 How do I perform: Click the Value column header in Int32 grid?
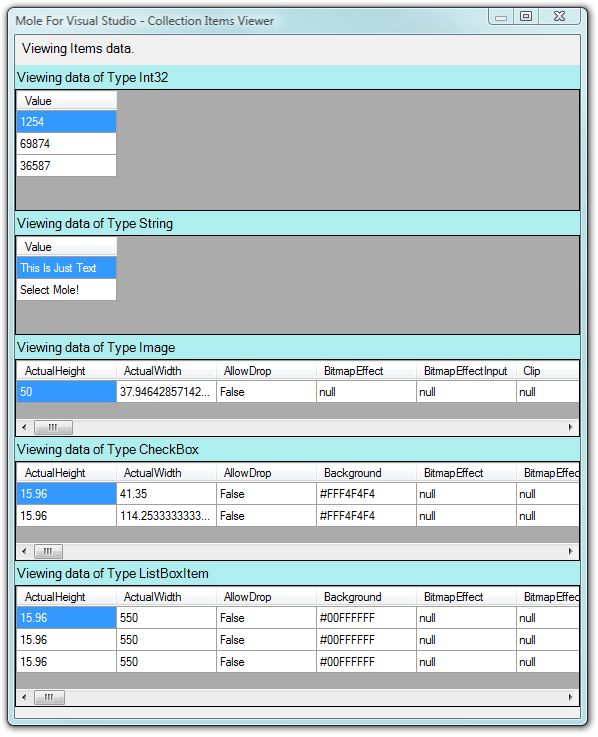pos(66,101)
